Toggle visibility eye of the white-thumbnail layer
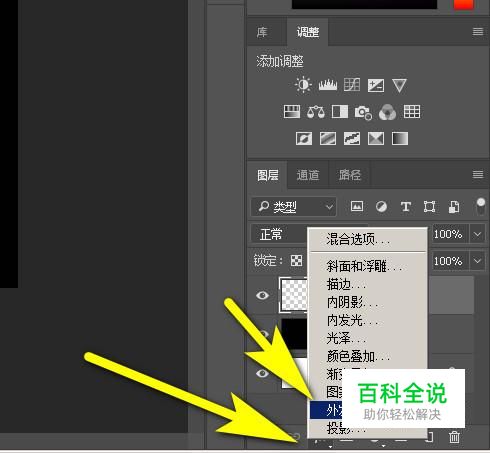This screenshot has height=453, width=490. click(x=262, y=373)
